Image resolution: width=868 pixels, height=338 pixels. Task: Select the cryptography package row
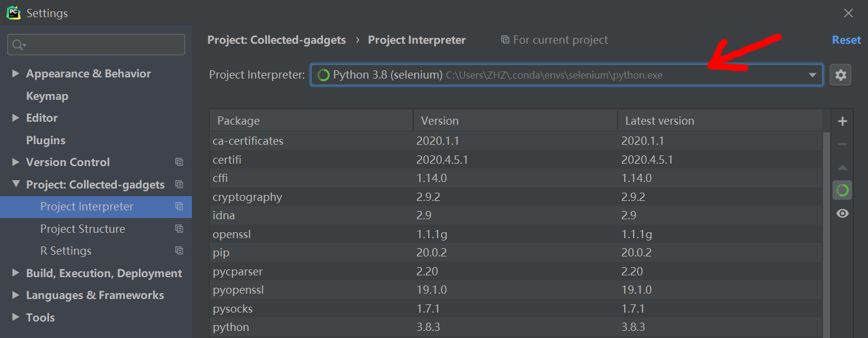(247, 197)
